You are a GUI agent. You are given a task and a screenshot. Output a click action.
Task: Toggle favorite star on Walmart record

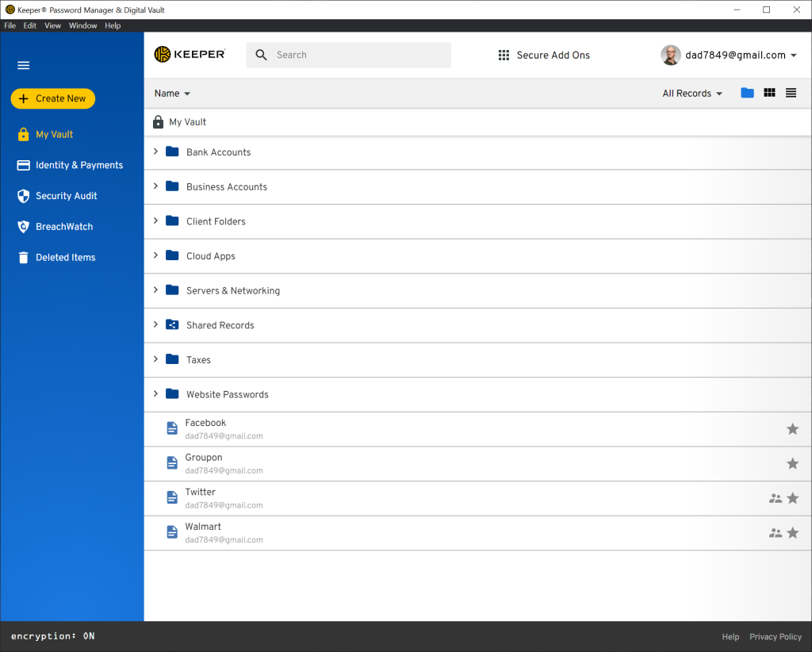coord(792,532)
